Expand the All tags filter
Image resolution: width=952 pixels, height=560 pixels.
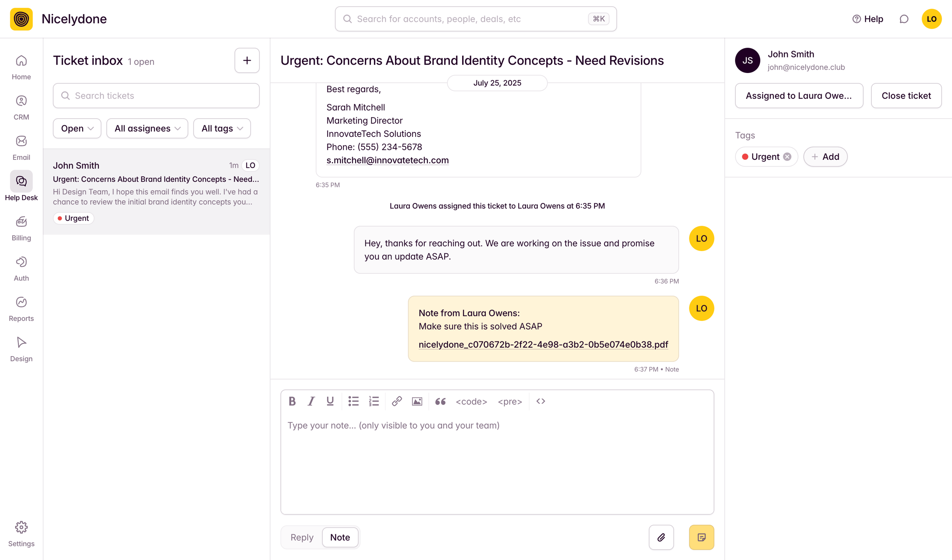pos(222,128)
